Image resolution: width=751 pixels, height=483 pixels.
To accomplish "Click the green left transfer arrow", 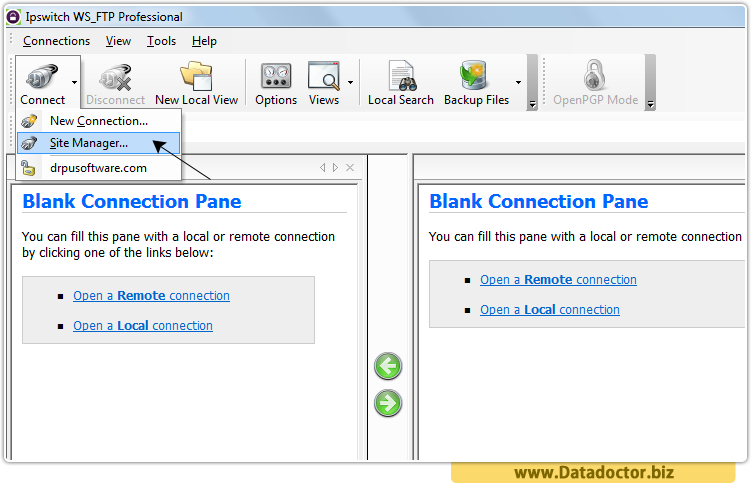I will click(388, 366).
